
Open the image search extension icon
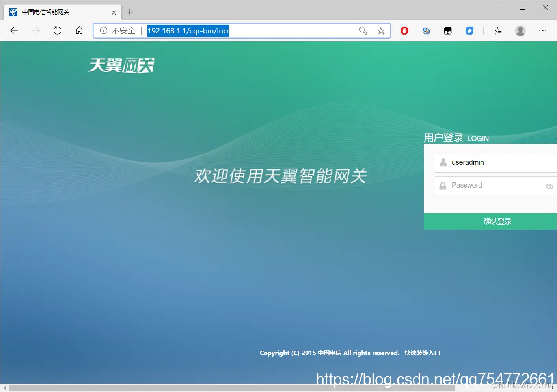(x=426, y=30)
